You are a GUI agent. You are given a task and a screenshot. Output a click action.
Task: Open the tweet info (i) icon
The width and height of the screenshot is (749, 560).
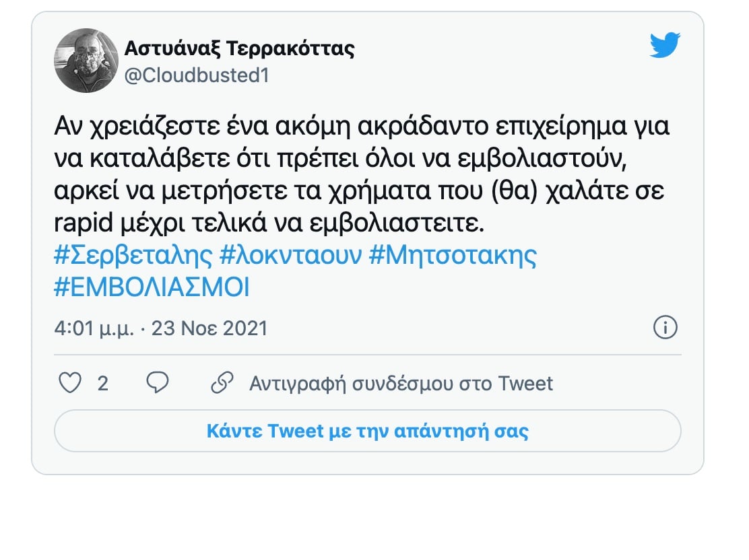point(665,328)
